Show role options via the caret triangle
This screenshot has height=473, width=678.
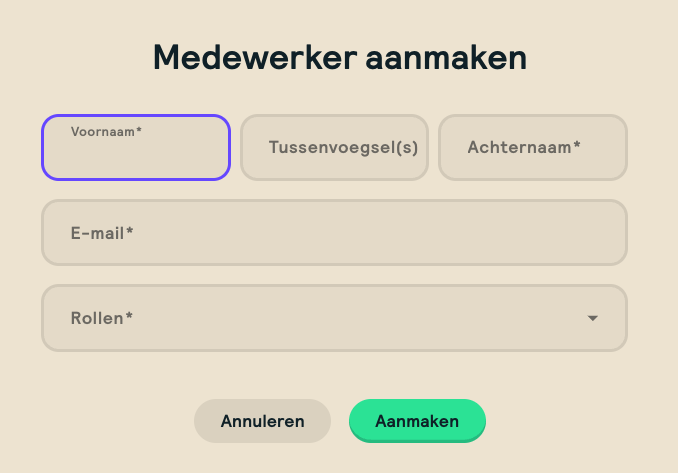(593, 319)
